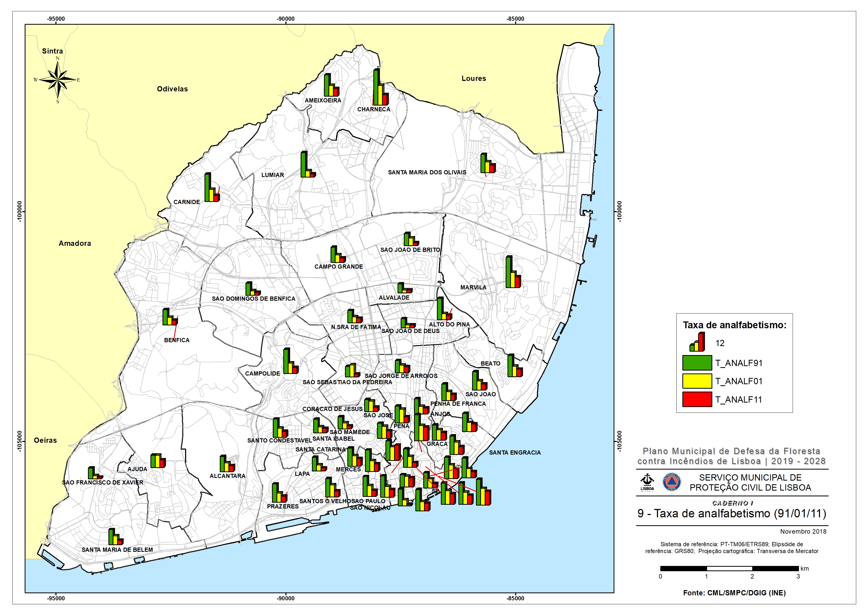
Task: Select the AJUDA bar chart symbol
Action: pyautogui.click(x=158, y=461)
